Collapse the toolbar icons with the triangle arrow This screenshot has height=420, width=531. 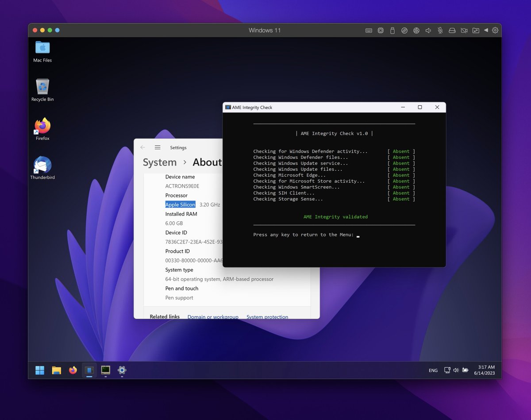[x=486, y=30]
